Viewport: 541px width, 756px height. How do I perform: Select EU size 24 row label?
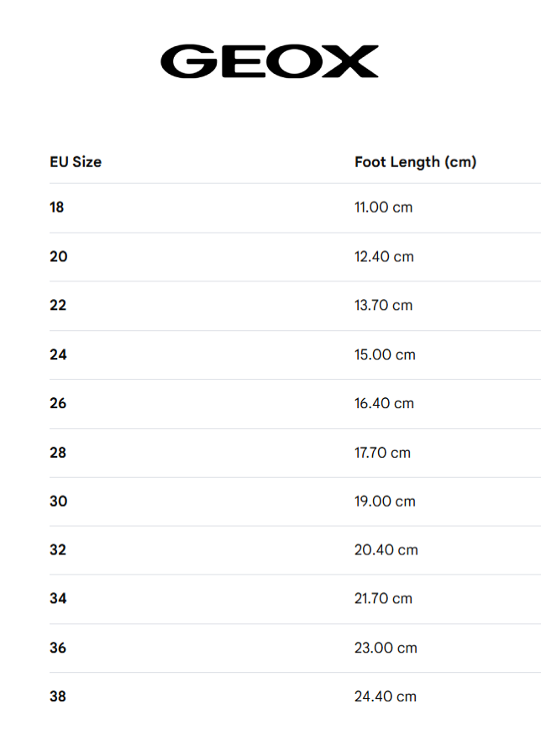(58, 354)
